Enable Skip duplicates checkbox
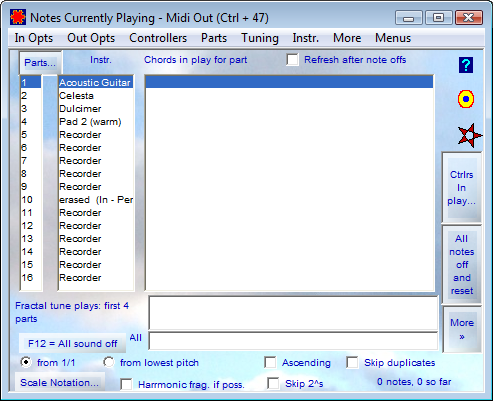The width and height of the screenshot is (493, 401). tap(352, 362)
